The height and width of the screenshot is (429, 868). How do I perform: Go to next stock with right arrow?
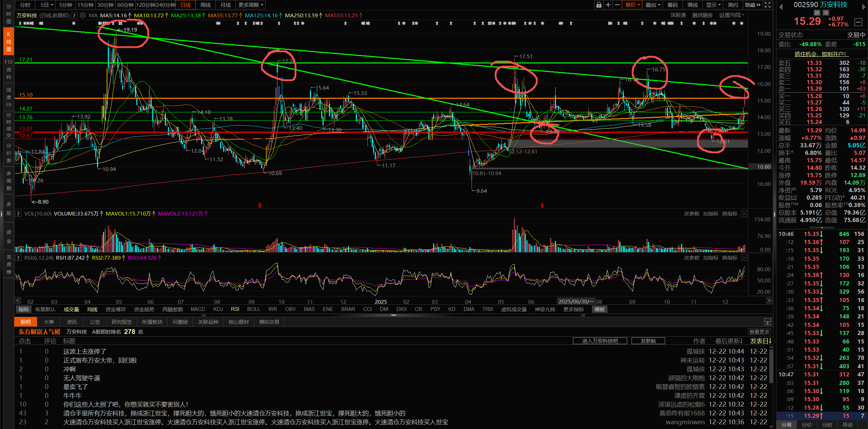[864, 6]
